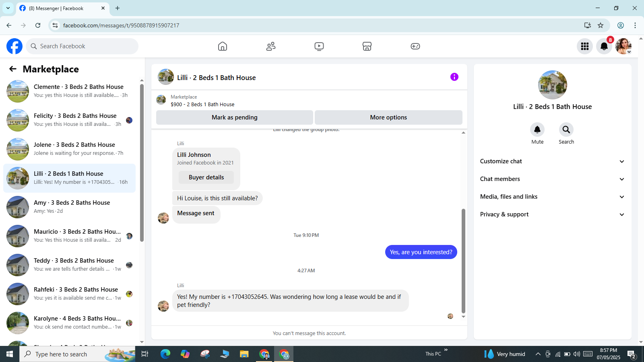Open $900 - 2 Beds 1 Bath House listing
This screenshot has height=362, width=644.
tap(202, 104)
